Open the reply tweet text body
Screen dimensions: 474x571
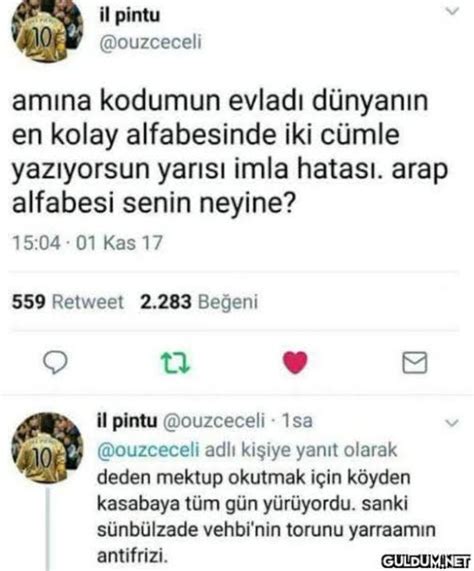coord(266,516)
